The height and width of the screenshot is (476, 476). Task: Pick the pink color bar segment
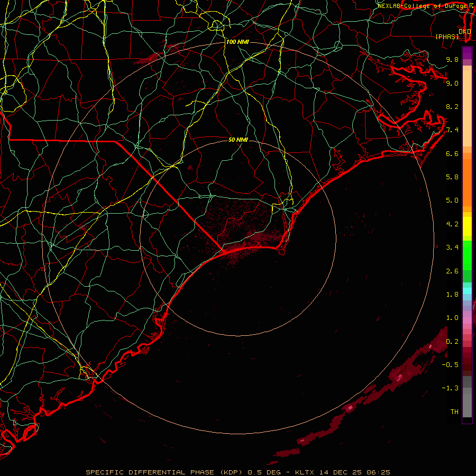[467, 321]
